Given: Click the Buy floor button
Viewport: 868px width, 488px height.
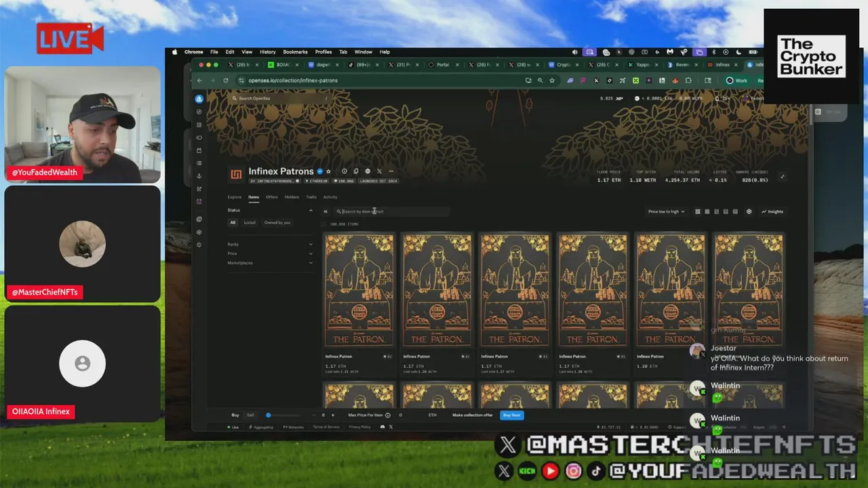Looking at the screenshot, I should [x=512, y=415].
